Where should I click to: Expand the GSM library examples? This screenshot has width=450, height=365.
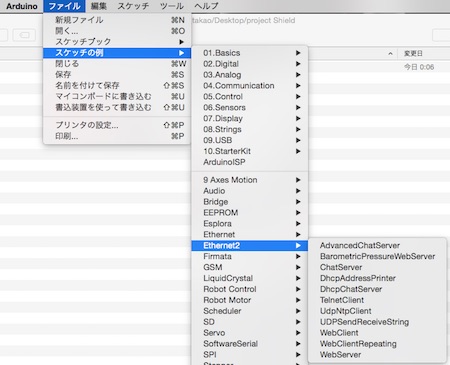[x=250, y=267]
